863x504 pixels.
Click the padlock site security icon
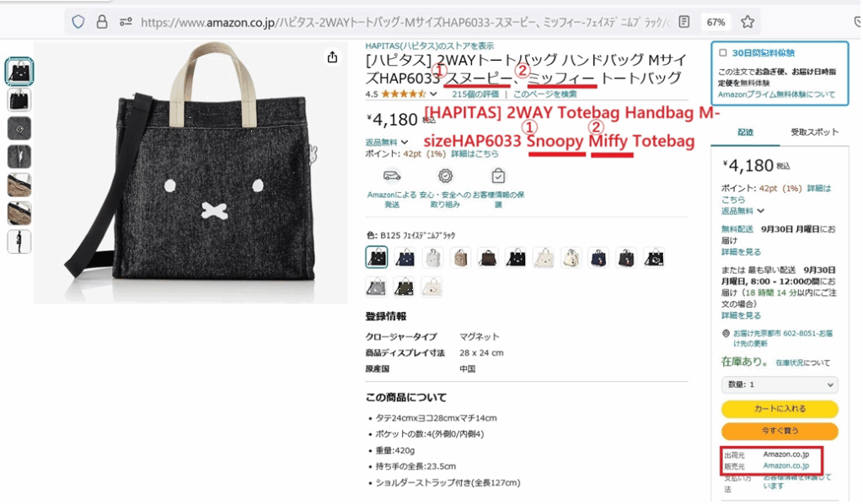tap(102, 22)
